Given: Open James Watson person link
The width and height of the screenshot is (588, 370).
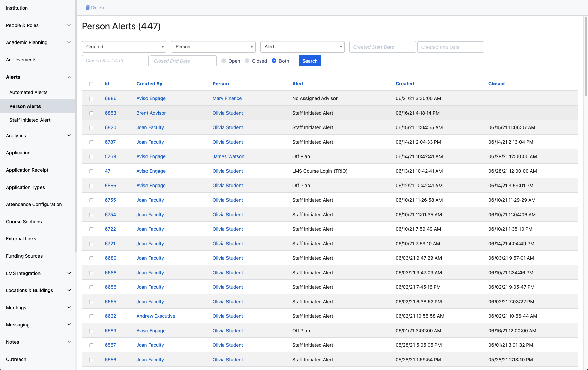Looking at the screenshot, I should 229,156.
